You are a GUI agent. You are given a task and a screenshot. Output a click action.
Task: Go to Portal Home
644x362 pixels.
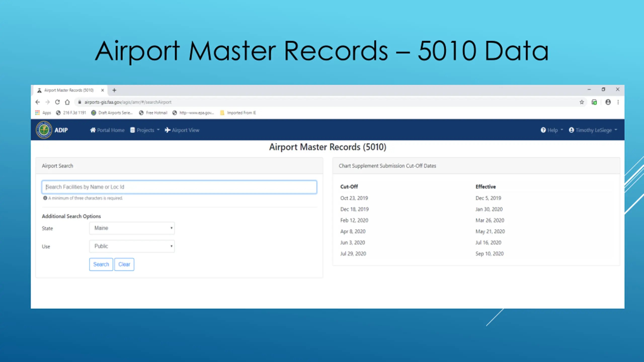(x=107, y=130)
